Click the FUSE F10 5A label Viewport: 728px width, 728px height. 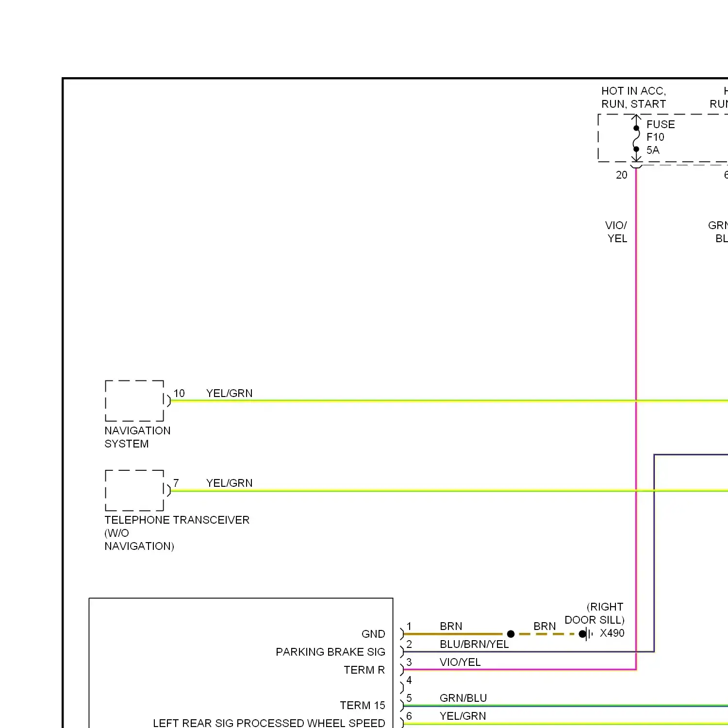[x=661, y=137]
